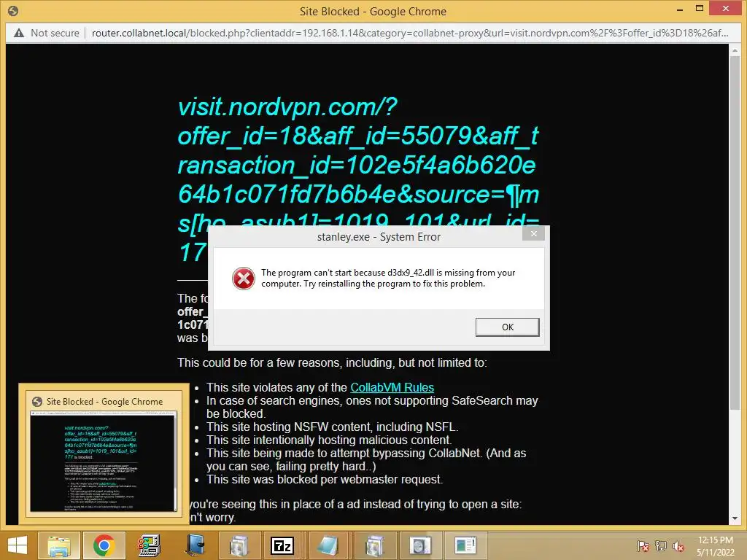Close the stanley.exe System Error dialog
Screen dimensions: 747x560
coord(533,233)
